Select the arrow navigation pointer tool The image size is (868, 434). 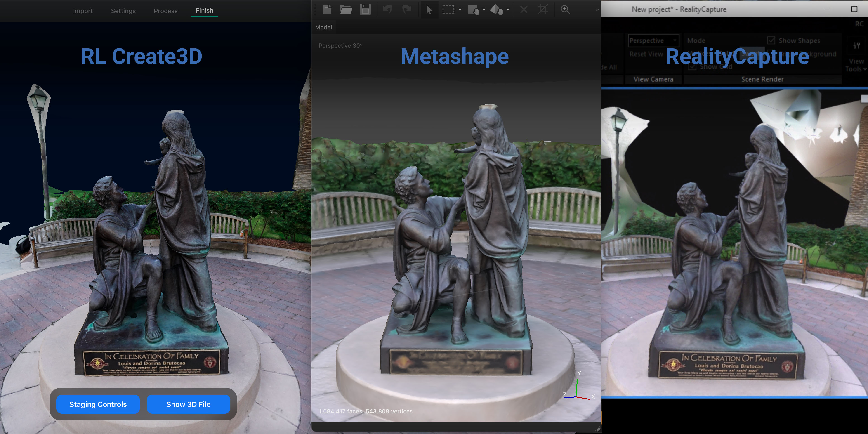point(429,9)
